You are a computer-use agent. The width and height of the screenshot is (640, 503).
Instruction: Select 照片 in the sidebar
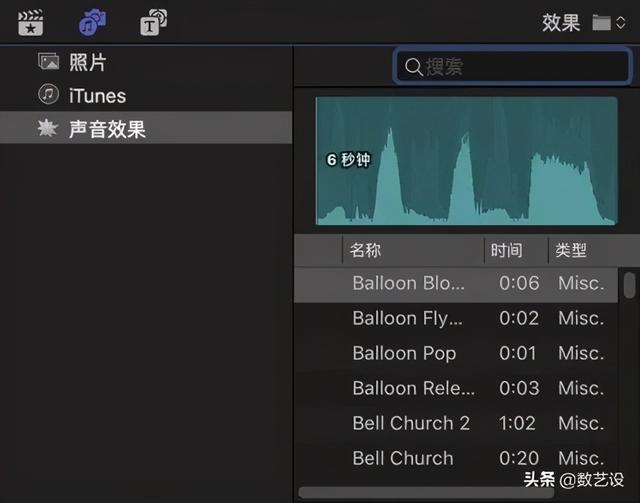click(146, 62)
